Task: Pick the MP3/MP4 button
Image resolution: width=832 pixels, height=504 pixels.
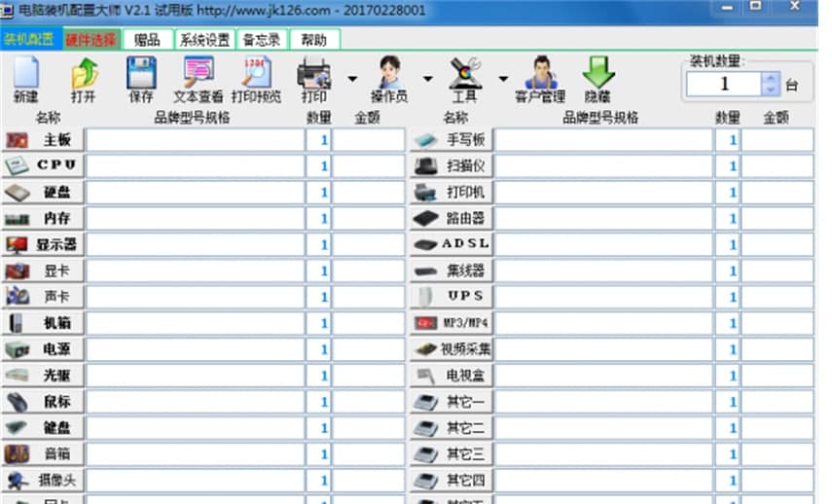Action: click(452, 323)
